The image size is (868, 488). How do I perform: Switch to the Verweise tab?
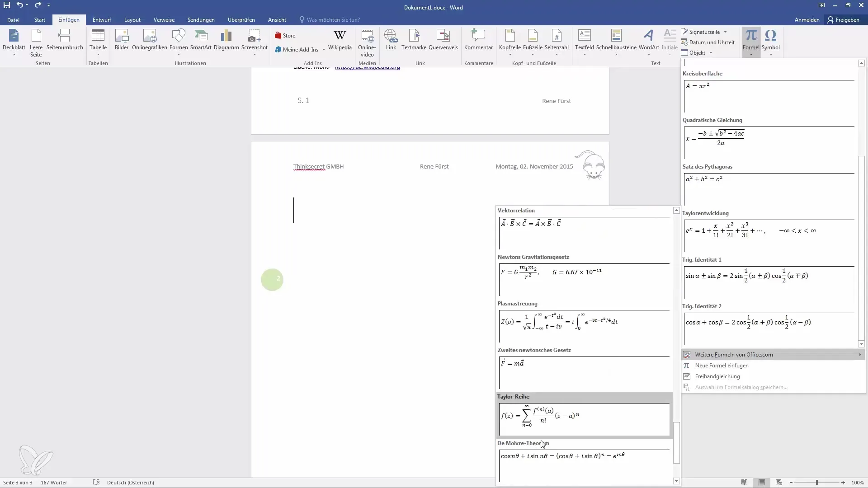[x=164, y=20]
